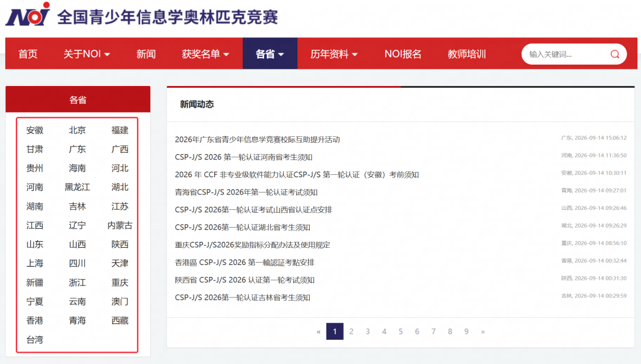Select 安徽 in the province list
The image size is (641, 364).
[35, 130]
